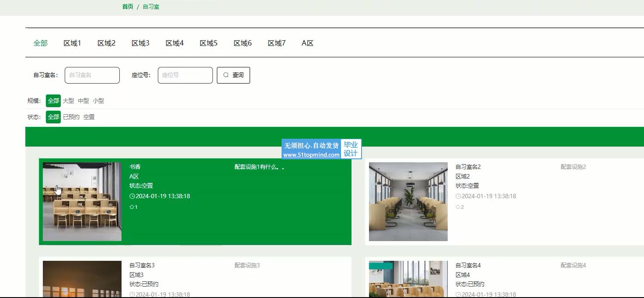Screen dimensions: 644x298
Task: Focus the 座位号 input field
Action: click(x=185, y=75)
